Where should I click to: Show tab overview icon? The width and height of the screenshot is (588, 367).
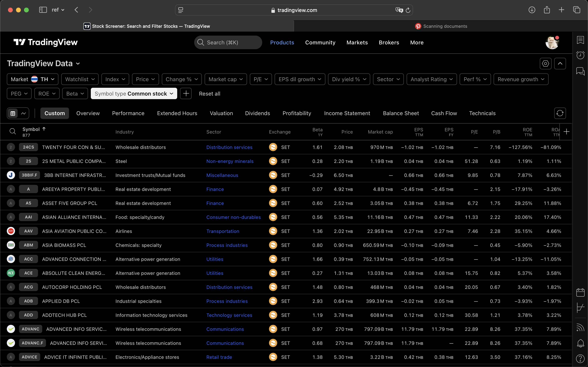click(x=577, y=10)
